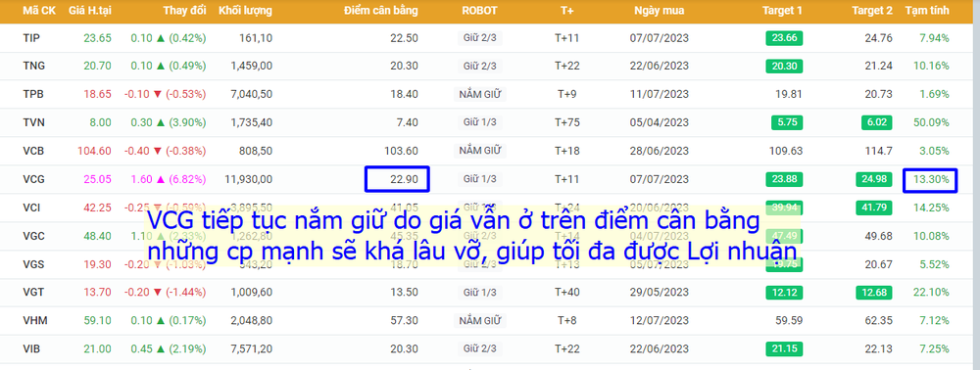980x370 pixels.
Task: Click the T+75 cell in TVN row
Action: 567,122
